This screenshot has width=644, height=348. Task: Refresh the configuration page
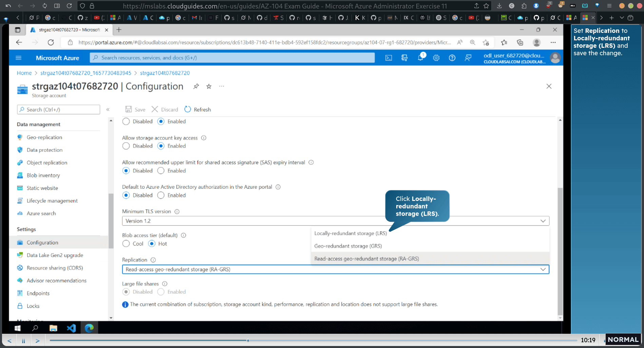(197, 109)
